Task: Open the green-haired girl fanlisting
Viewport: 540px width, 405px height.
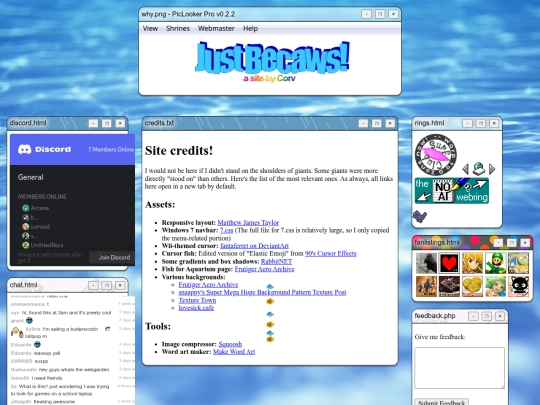Action: [x=496, y=286]
